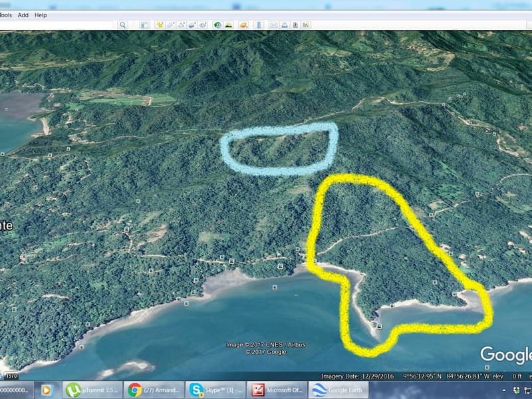This screenshot has height=399, width=532.
Task: Click the Search magnifier button in the toolbar
Action: click(122, 25)
